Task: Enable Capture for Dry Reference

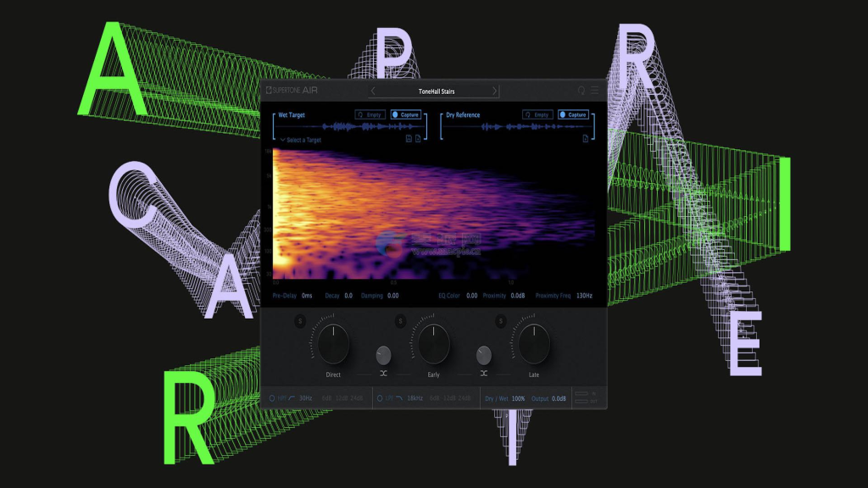Action: (x=573, y=114)
